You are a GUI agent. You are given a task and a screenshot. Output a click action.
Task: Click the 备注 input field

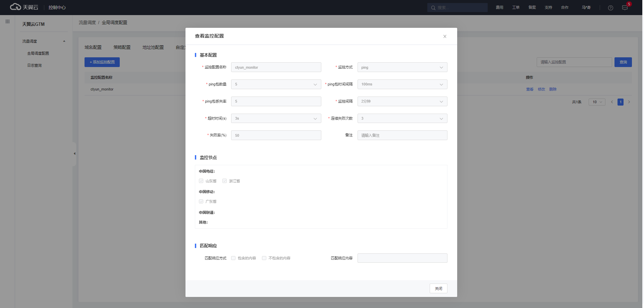click(x=402, y=135)
